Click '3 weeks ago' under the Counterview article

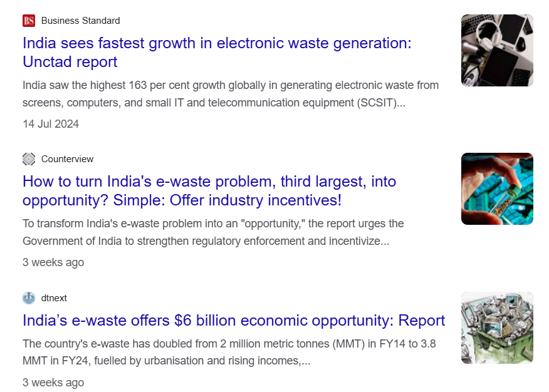tap(53, 262)
